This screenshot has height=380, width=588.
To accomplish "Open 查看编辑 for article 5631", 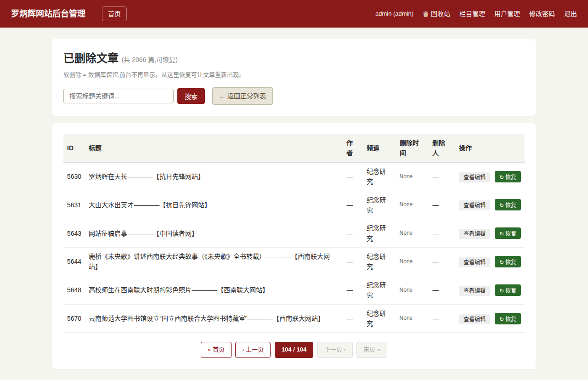I will coord(475,205).
